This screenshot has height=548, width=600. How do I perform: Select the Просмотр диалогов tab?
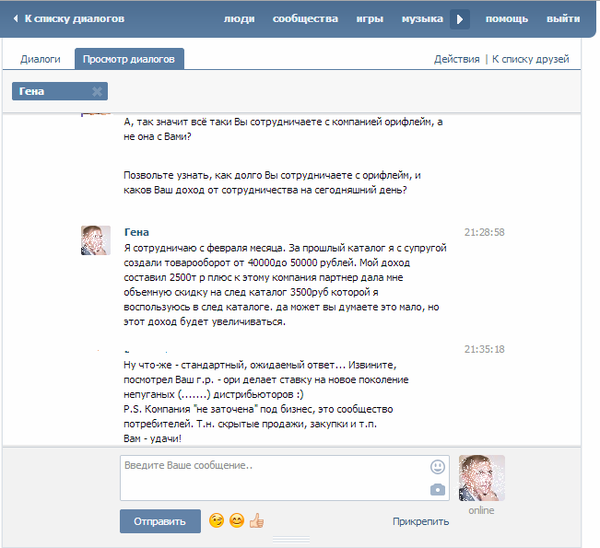130,60
